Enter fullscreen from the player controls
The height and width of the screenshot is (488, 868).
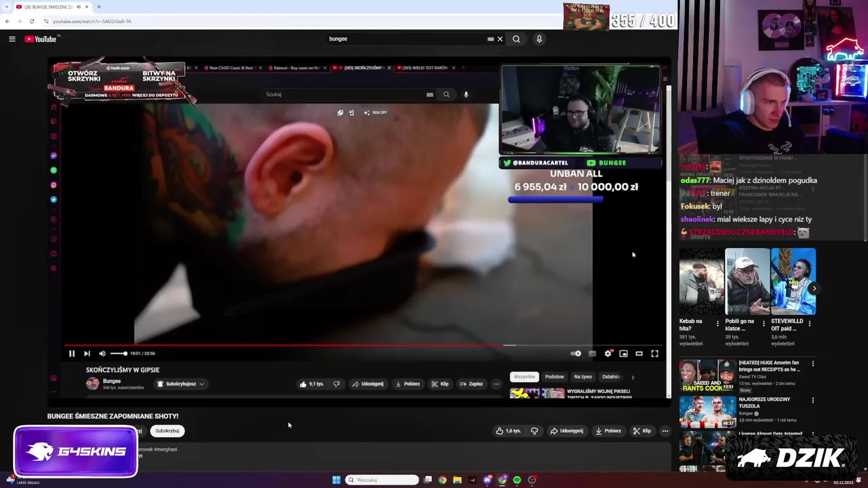click(654, 353)
